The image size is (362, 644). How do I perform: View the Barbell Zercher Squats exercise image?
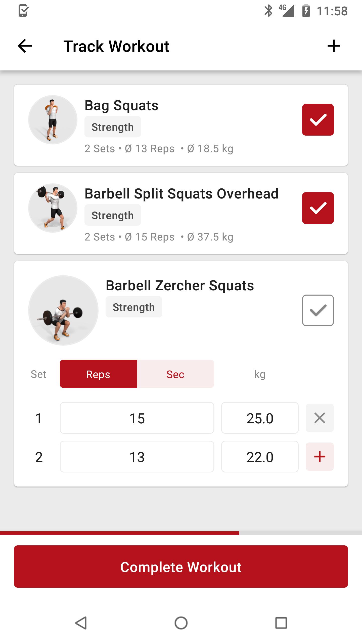63,310
